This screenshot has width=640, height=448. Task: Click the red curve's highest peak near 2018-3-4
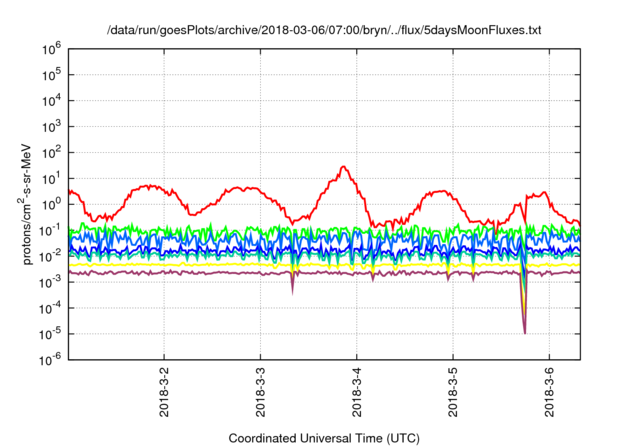344,166
